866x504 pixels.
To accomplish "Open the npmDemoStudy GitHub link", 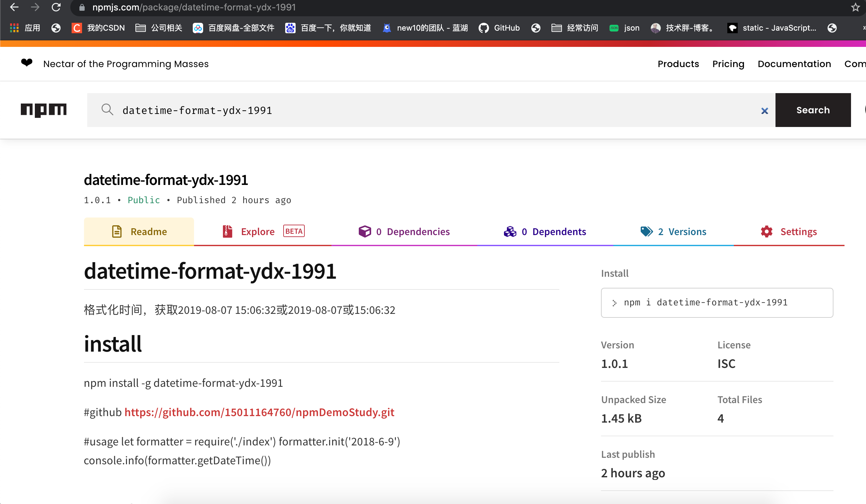I will (259, 412).
